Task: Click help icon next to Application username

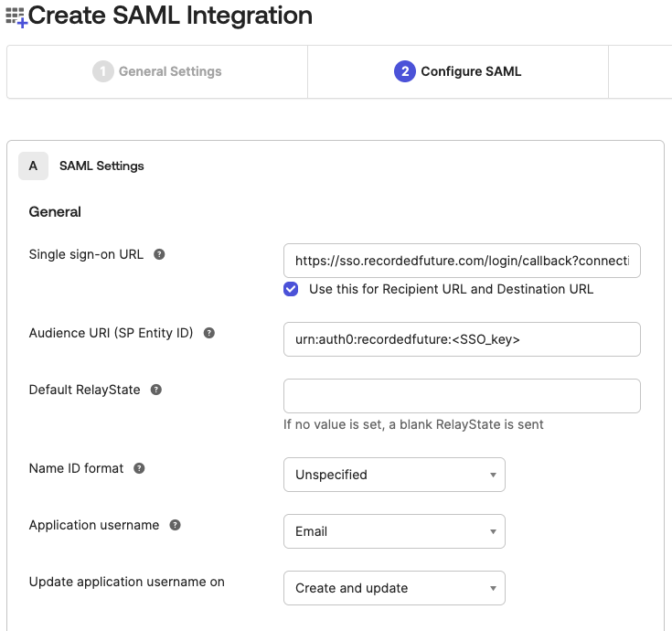Action: coord(175,525)
